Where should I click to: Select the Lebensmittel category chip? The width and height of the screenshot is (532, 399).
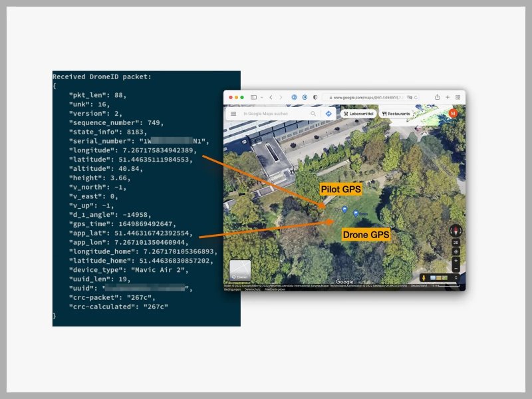(358, 114)
